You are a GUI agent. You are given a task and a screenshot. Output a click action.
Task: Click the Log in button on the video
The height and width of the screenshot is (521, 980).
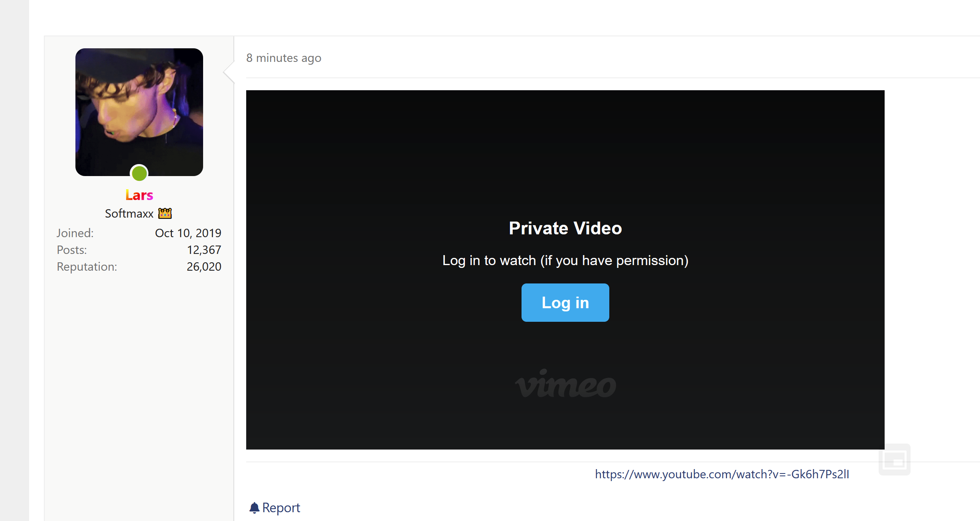[x=565, y=303]
